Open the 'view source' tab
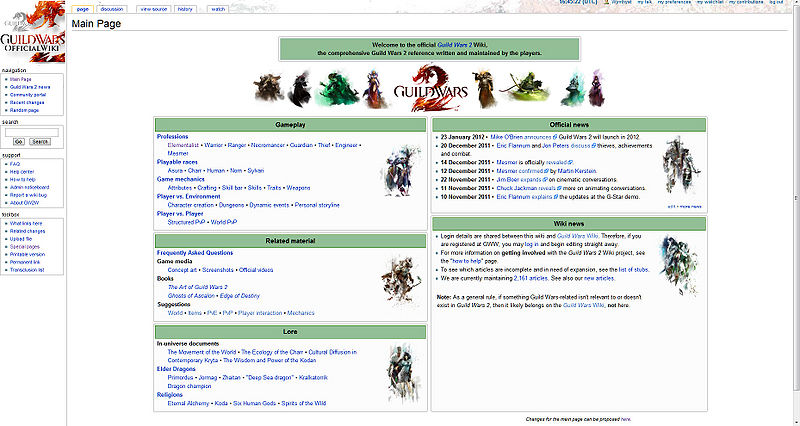The image size is (800, 426). 154,9
